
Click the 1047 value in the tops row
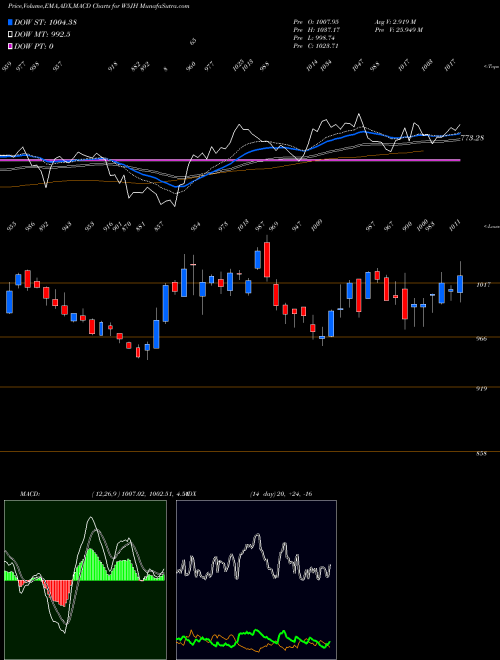(x=358, y=65)
